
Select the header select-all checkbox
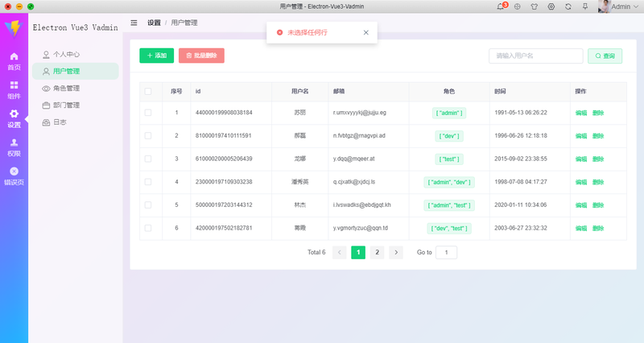[x=148, y=91]
